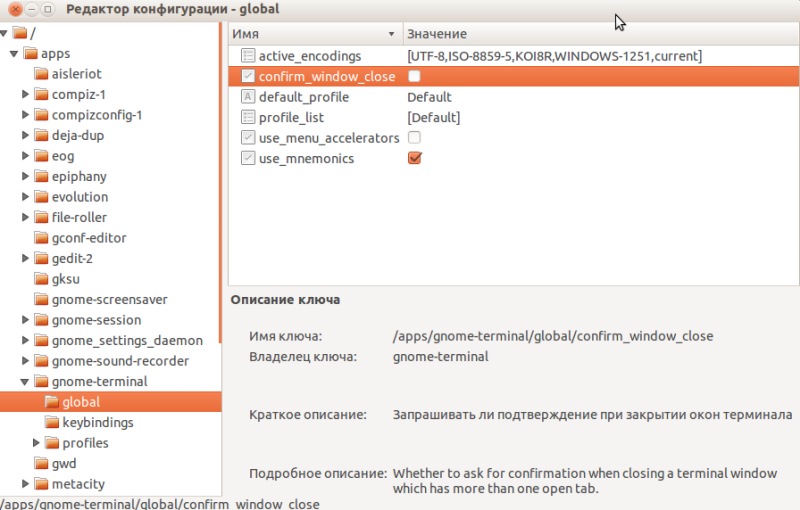Select the gnome-screensaver tree label

[x=110, y=299]
